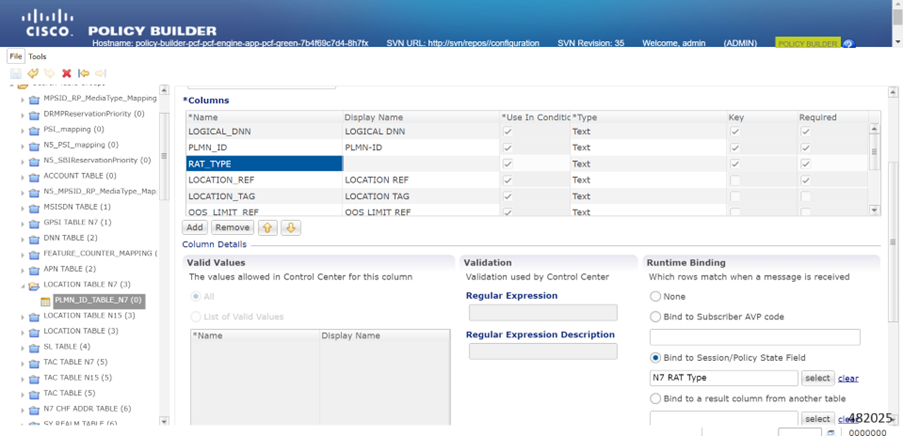Expand the DNN TABLE tree node
Screen dimensions: 903x436
[x=22, y=238]
